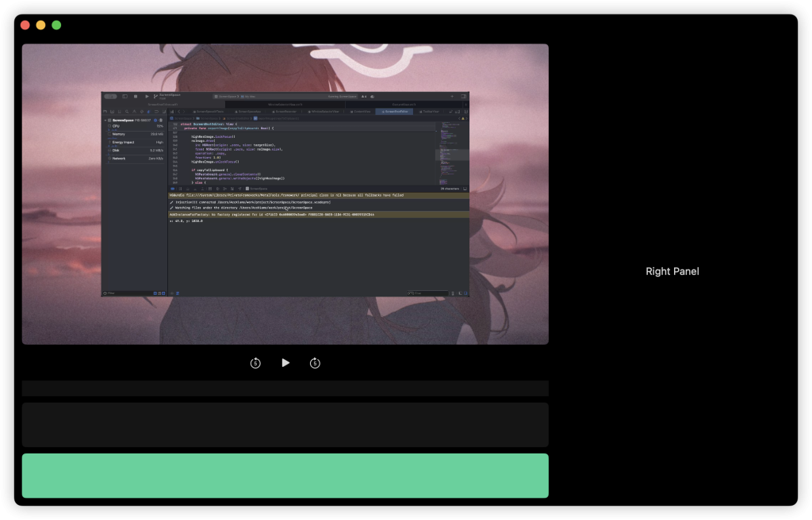Select the Energy Impact gauge row
The width and height of the screenshot is (812, 520).
point(136,142)
